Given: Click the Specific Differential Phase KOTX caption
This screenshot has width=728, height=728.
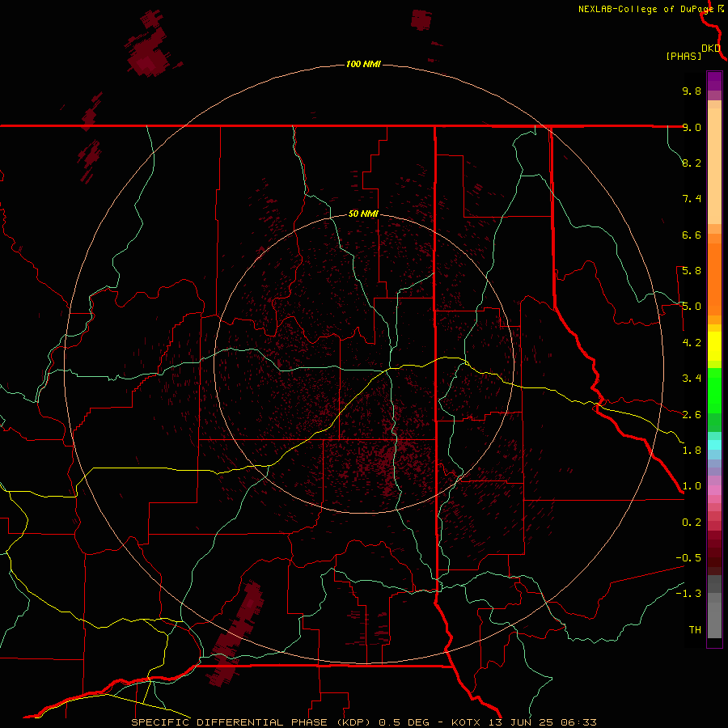Looking at the screenshot, I should pyautogui.click(x=363, y=722).
